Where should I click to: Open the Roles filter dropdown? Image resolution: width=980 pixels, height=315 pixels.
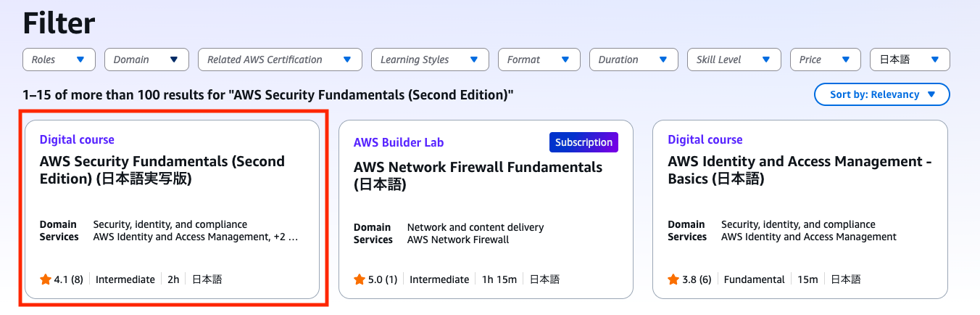tap(59, 60)
